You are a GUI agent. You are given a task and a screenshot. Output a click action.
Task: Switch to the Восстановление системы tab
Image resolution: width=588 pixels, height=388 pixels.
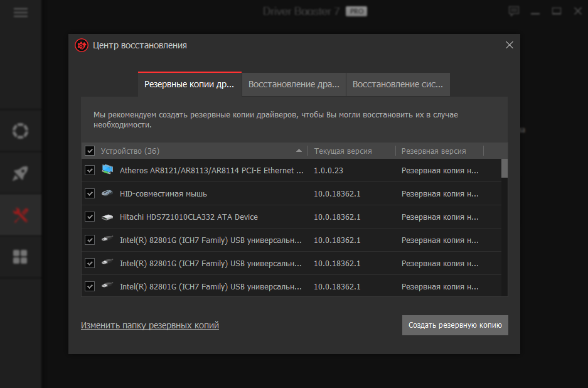click(398, 84)
